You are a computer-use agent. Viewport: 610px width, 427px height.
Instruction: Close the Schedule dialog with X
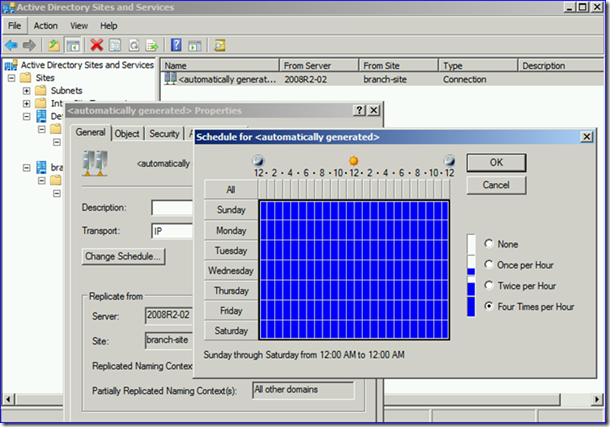586,136
